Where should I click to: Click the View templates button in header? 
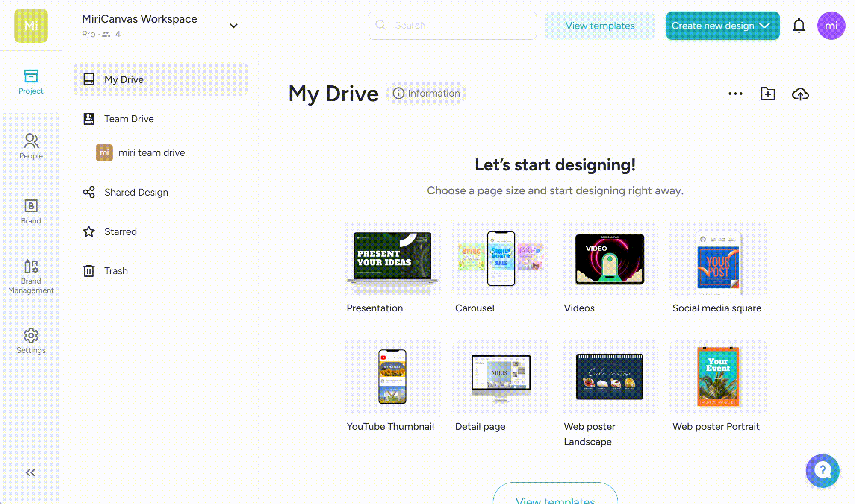(600, 26)
